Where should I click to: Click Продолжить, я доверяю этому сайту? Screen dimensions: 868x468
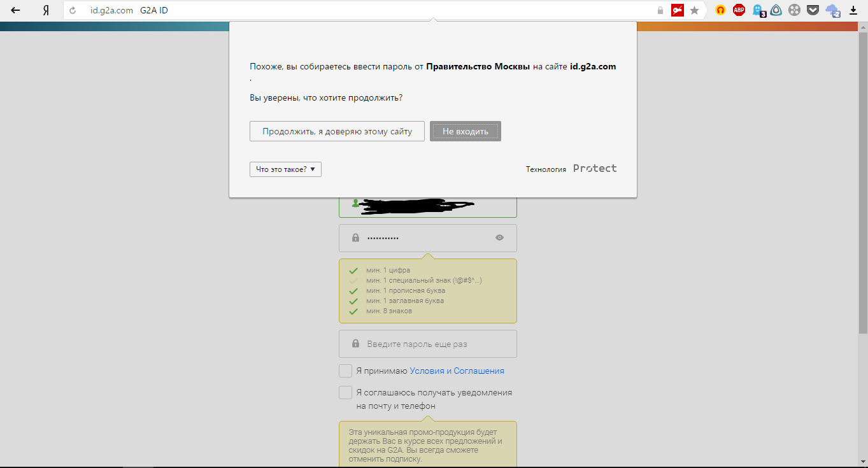point(337,131)
